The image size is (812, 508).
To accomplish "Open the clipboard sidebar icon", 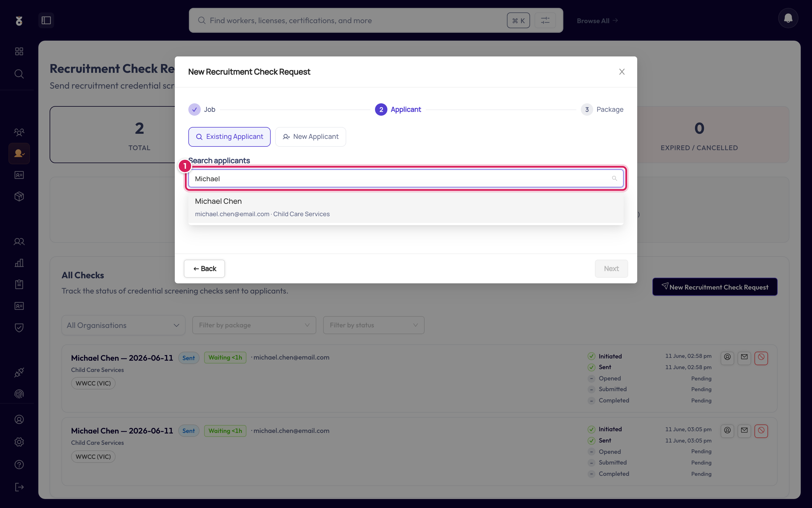I will tap(19, 284).
